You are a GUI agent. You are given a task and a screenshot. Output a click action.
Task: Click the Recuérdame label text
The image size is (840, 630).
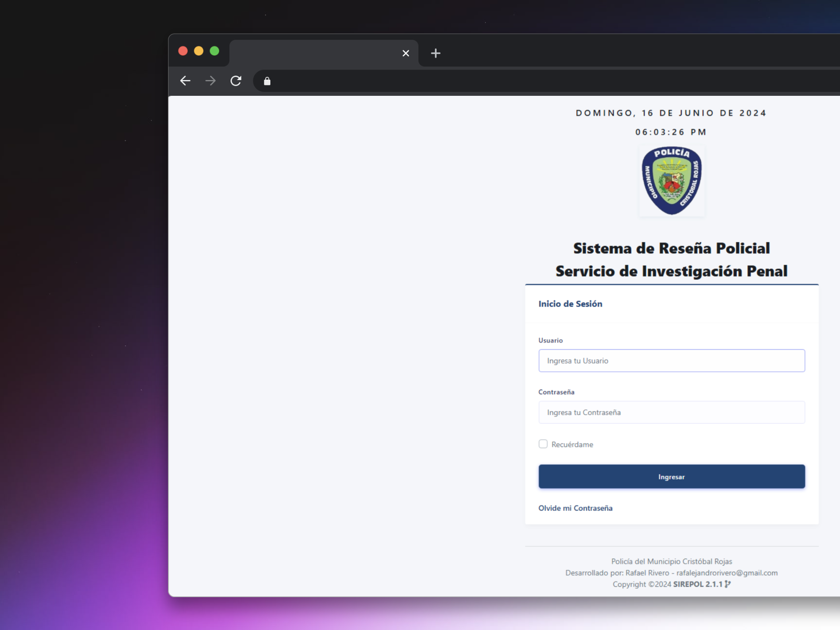tap(572, 444)
